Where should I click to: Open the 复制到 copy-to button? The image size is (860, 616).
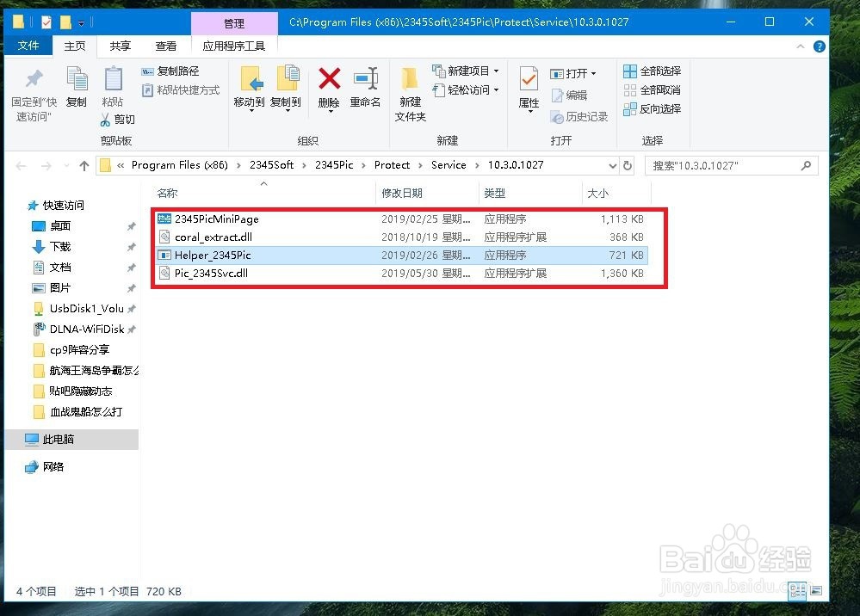(286, 89)
